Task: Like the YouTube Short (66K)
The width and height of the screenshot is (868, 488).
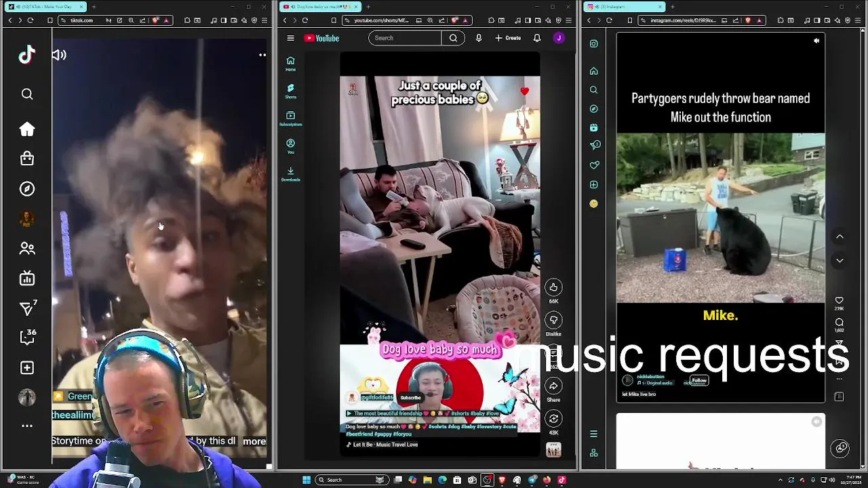Action: point(553,287)
